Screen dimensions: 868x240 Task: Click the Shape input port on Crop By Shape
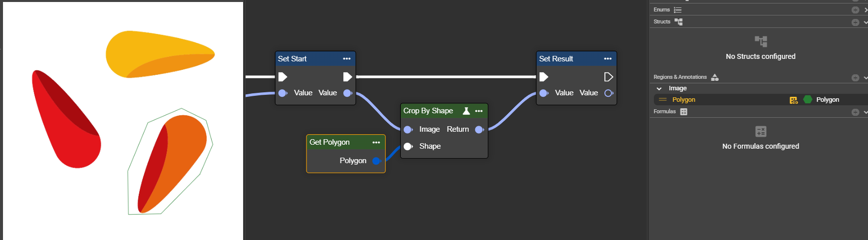click(x=408, y=146)
